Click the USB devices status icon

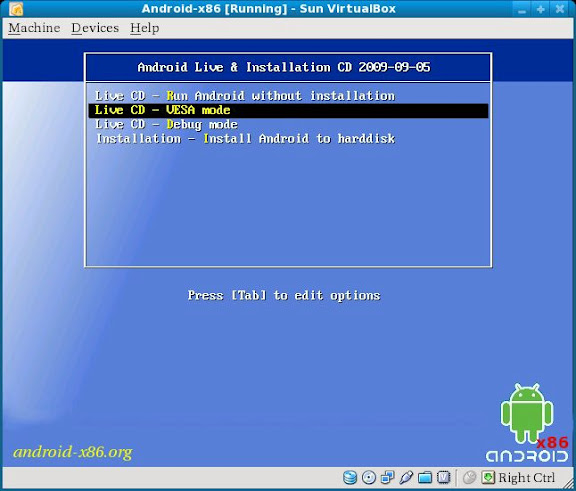point(406,477)
